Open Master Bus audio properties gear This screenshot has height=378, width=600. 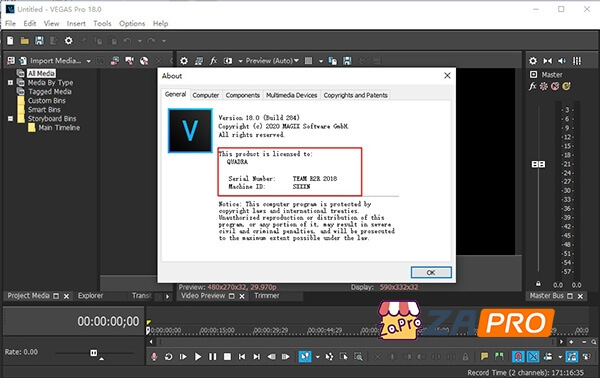click(x=533, y=61)
